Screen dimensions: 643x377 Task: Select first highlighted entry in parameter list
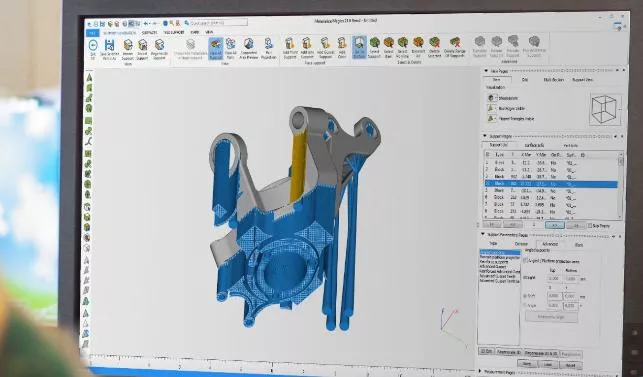click(499, 252)
